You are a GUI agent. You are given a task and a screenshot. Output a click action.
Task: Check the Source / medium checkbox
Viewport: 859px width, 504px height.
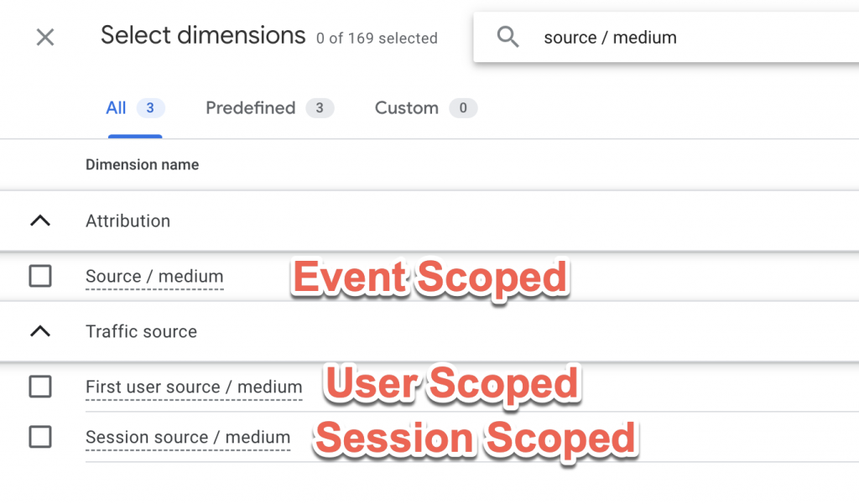coord(40,276)
